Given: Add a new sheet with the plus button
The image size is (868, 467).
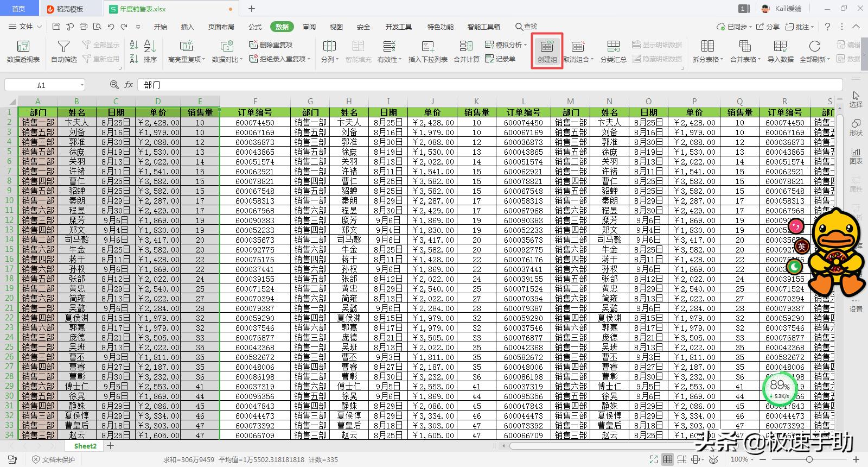Looking at the screenshot, I should click(x=110, y=446).
